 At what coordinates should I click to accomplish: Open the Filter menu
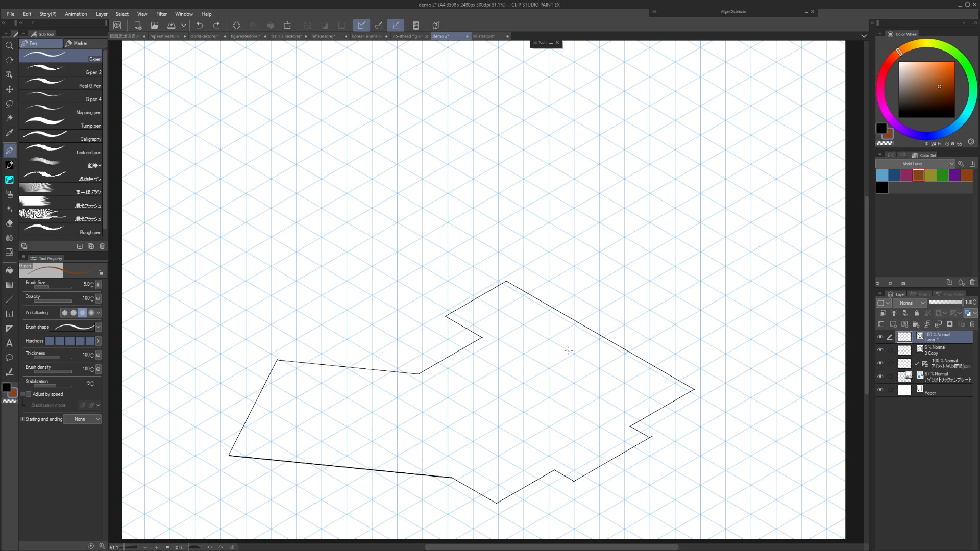161,14
